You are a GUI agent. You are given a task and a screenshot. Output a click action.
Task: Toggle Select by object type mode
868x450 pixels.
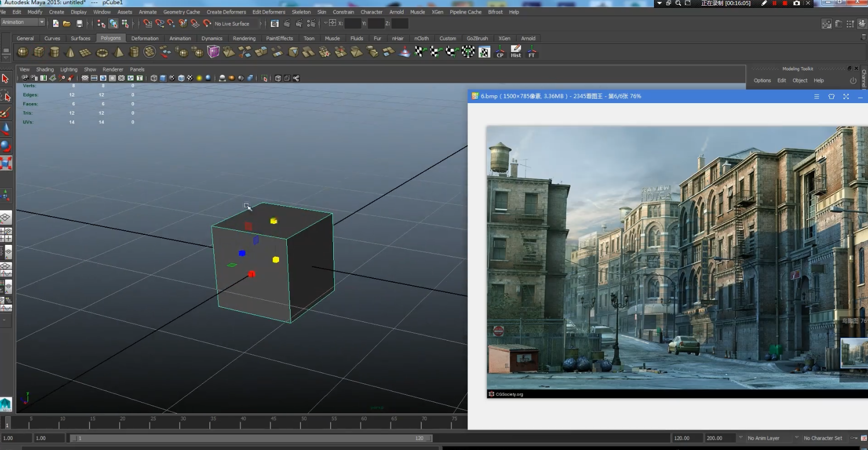113,23
